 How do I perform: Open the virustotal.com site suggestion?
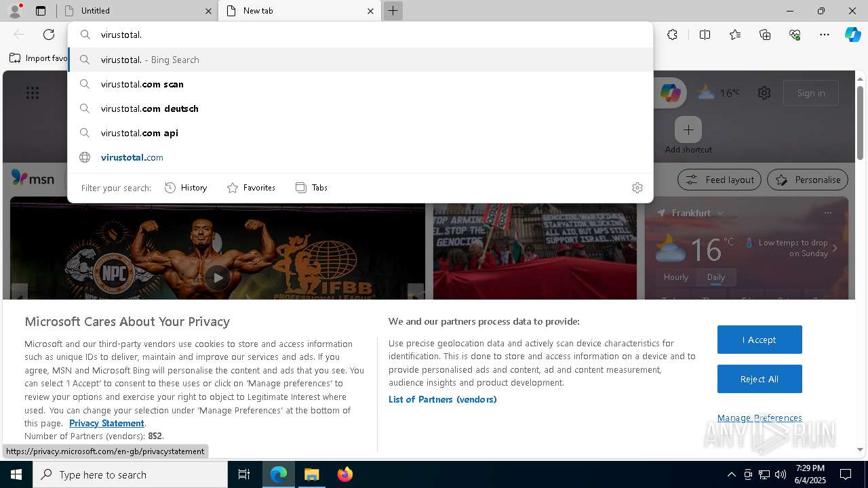360,157
